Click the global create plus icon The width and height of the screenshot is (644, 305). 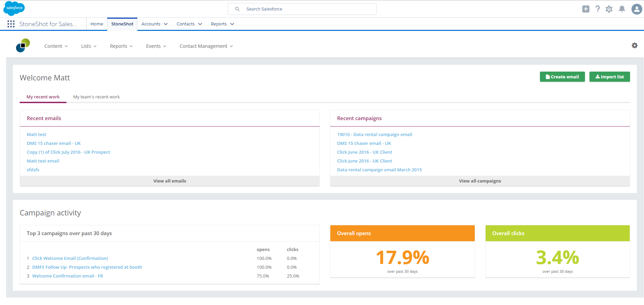pyautogui.click(x=586, y=9)
